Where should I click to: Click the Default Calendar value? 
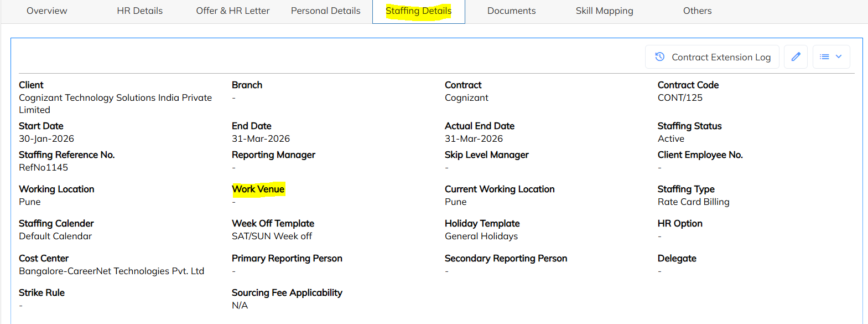[55, 236]
